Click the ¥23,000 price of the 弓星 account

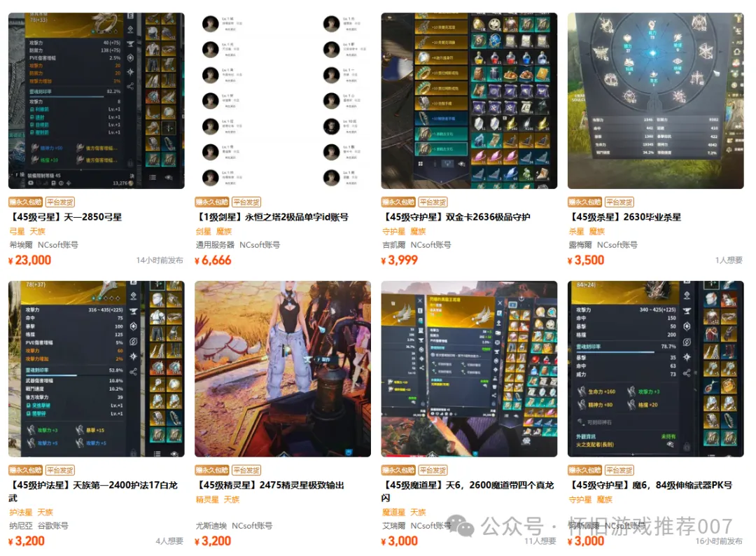[x=30, y=260]
